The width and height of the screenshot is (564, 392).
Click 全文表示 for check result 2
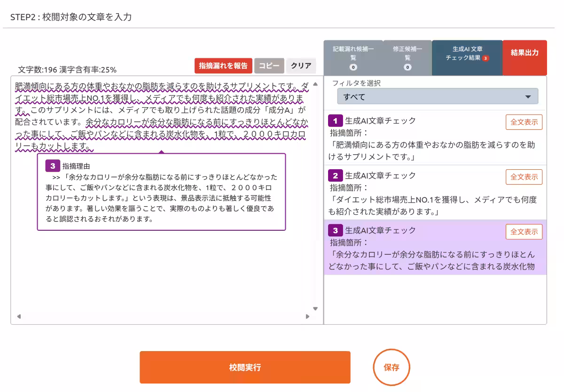pyautogui.click(x=524, y=177)
